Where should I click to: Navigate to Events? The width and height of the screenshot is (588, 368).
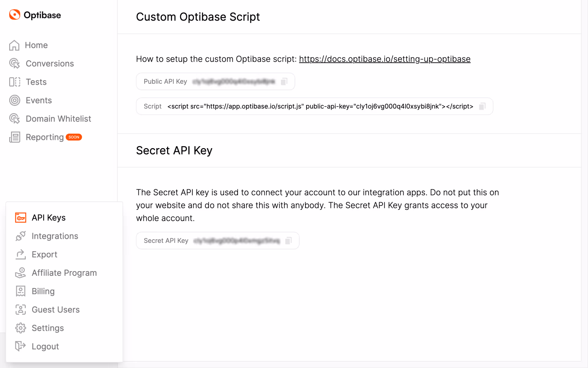click(39, 100)
